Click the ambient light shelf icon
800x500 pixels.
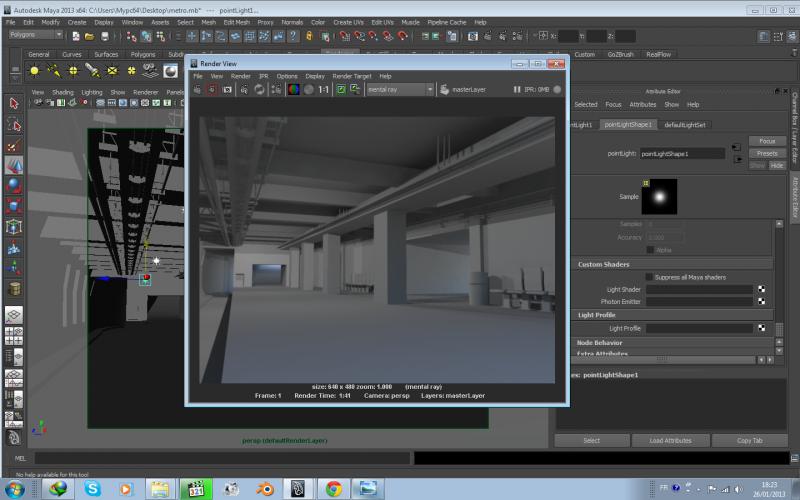(34, 71)
